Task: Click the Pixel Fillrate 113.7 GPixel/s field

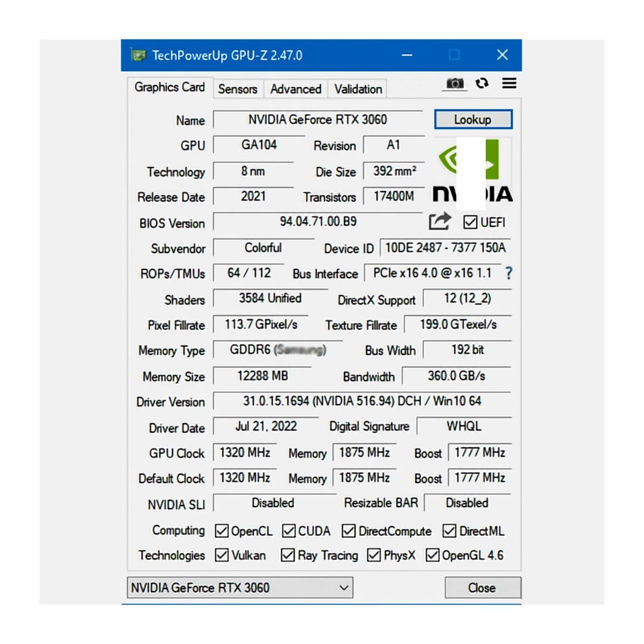Action: 261,324
